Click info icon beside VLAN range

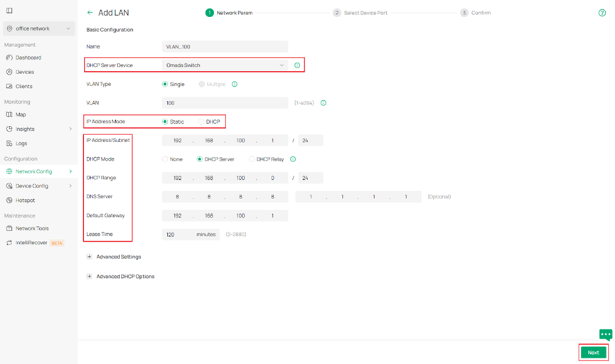pyautogui.click(x=323, y=103)
